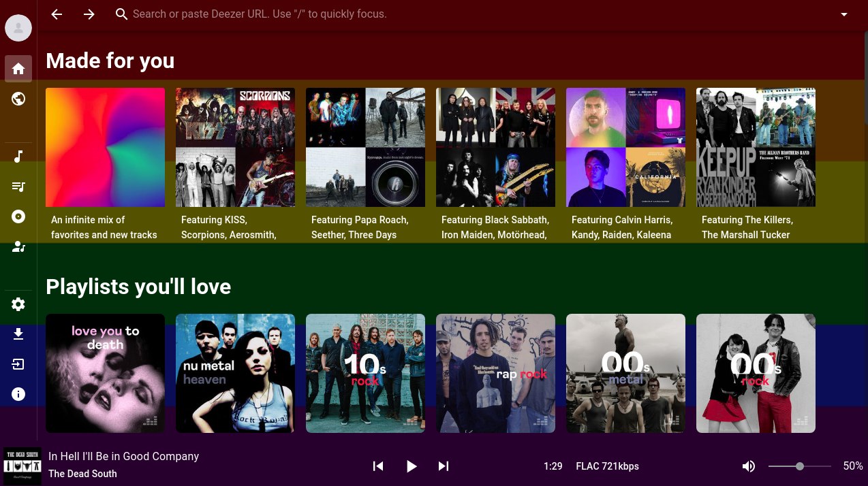Screen dimensions: 868x486
Task: Play the current track
Action: pos(411,466)
